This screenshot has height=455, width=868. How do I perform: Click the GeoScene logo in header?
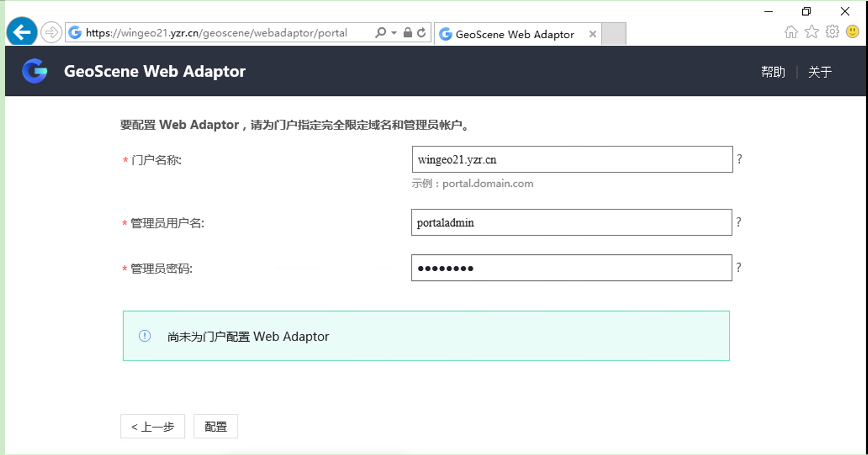[35, 71]
